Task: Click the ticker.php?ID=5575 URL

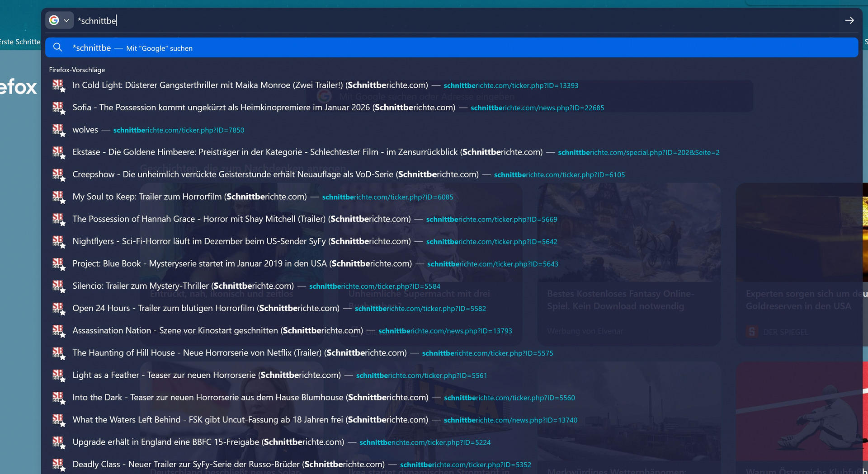Action: (x=488, y=353)
